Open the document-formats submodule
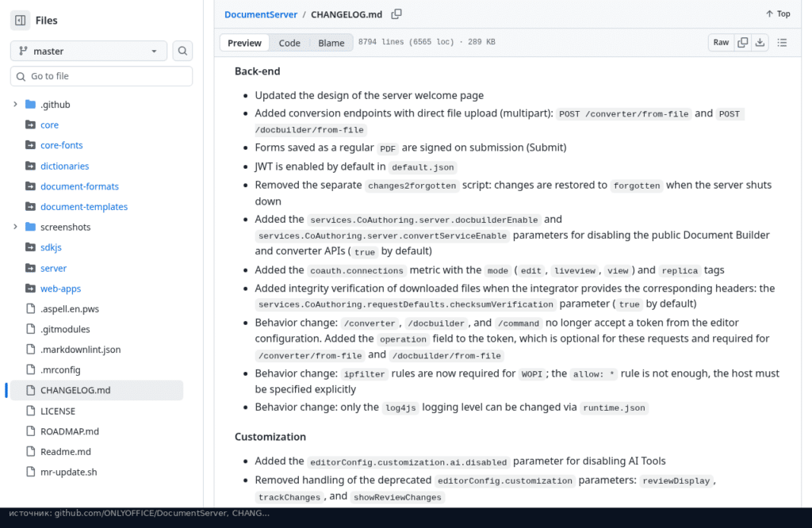This screenshot has width=812, height=528. click(x=80, y=186)
